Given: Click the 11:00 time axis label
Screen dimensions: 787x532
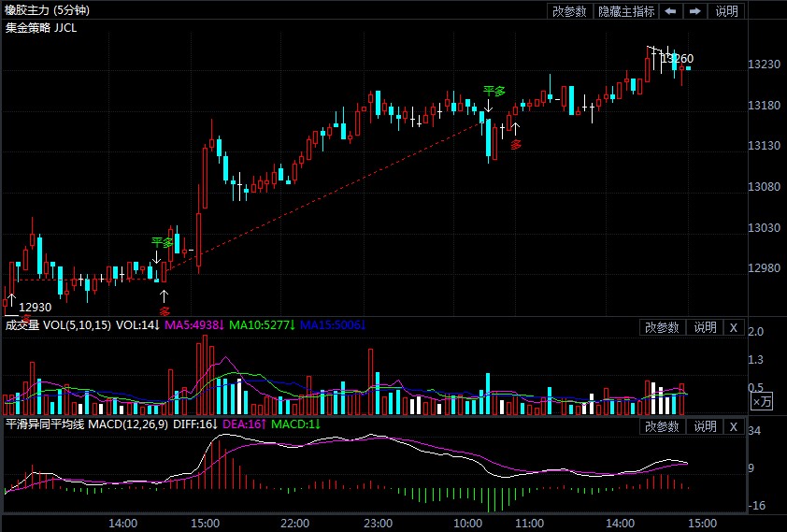Looking at the screenshot, I should 529,524.
